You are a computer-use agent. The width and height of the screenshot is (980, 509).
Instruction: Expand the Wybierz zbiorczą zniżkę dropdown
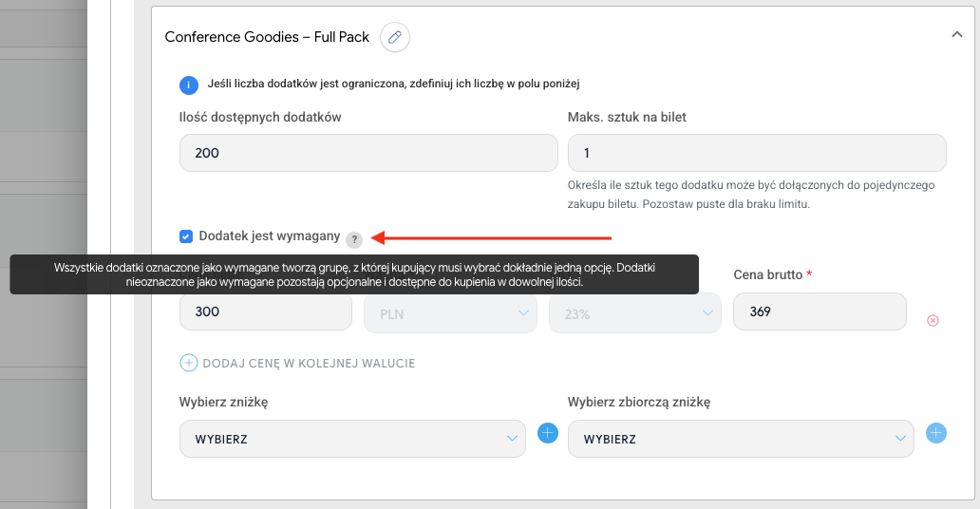(x=741, y=439)
